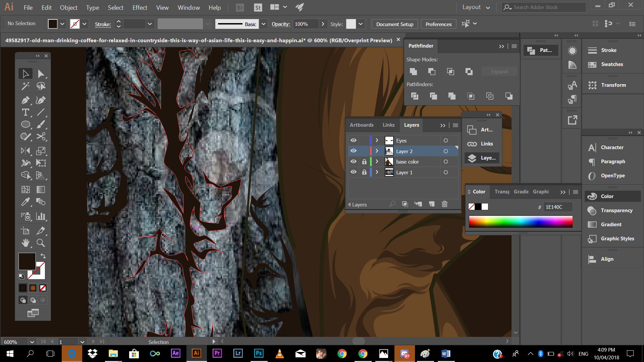
Task: Click the hex color value field
Action: click(x=557, y=207)
